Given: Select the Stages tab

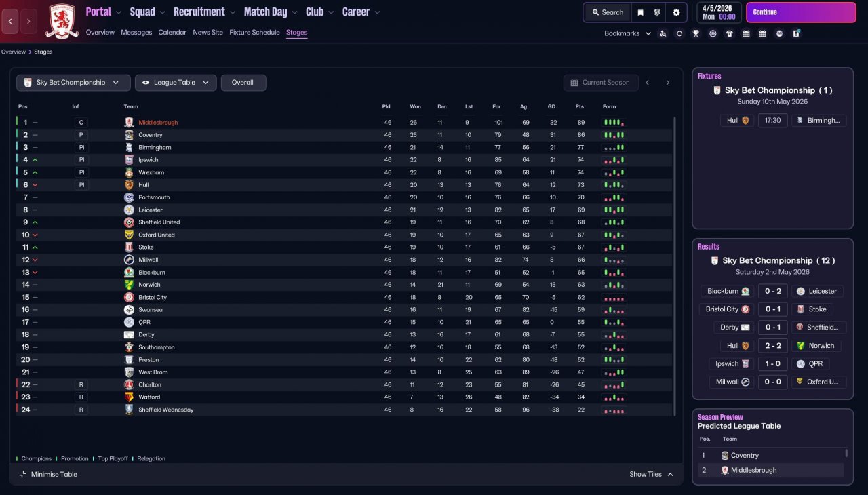Looking at the screenshot, I should pyautogui.click(x=296, y=33).
